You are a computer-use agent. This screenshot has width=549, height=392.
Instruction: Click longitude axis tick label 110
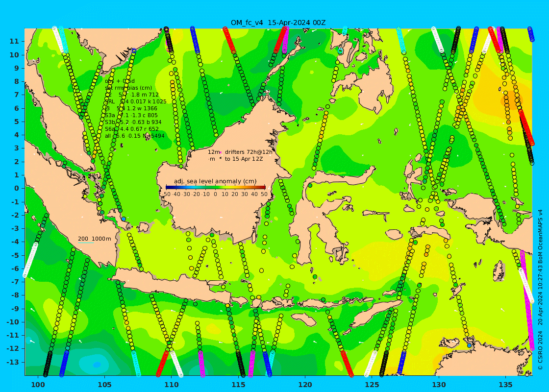point(171,385)
